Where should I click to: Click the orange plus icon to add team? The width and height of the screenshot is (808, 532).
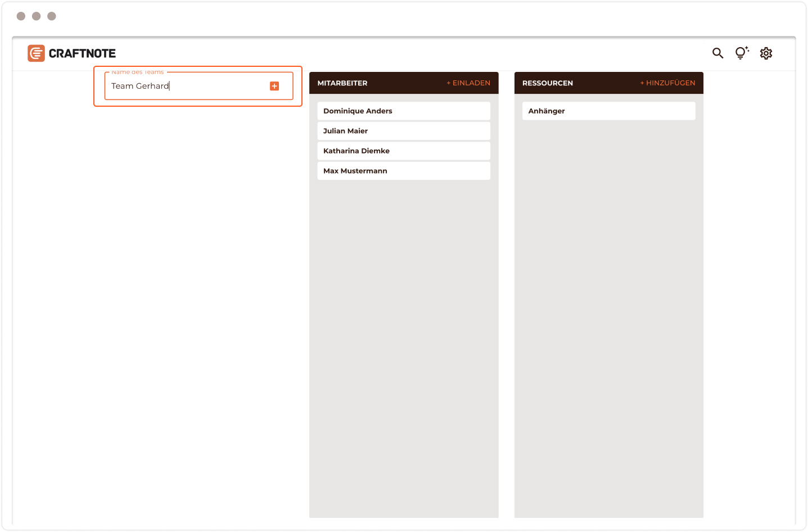274,86
